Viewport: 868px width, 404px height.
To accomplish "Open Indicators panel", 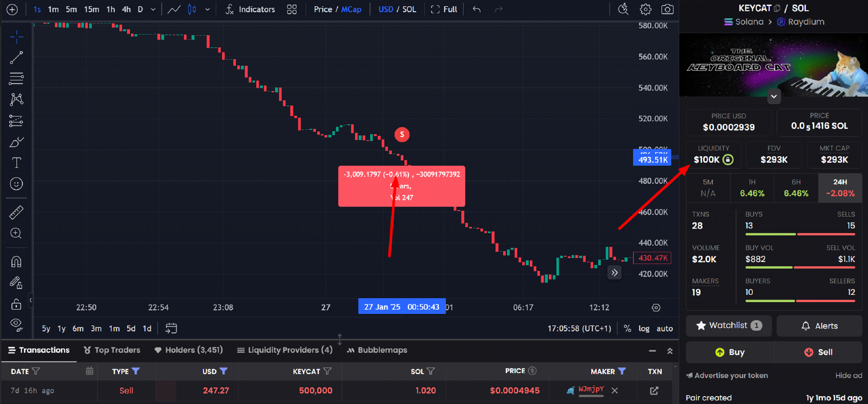I will point(250,10).
